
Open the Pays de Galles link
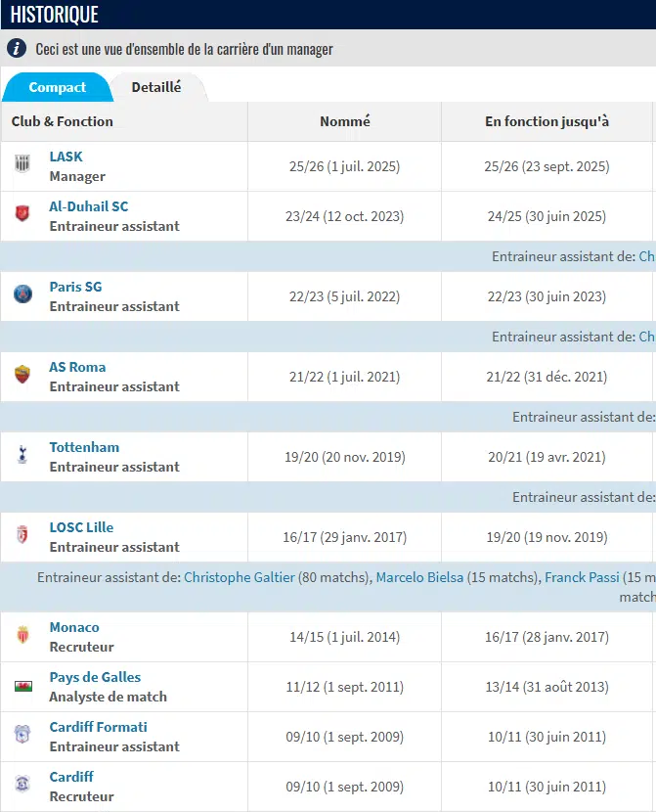[x=95, y=677]
